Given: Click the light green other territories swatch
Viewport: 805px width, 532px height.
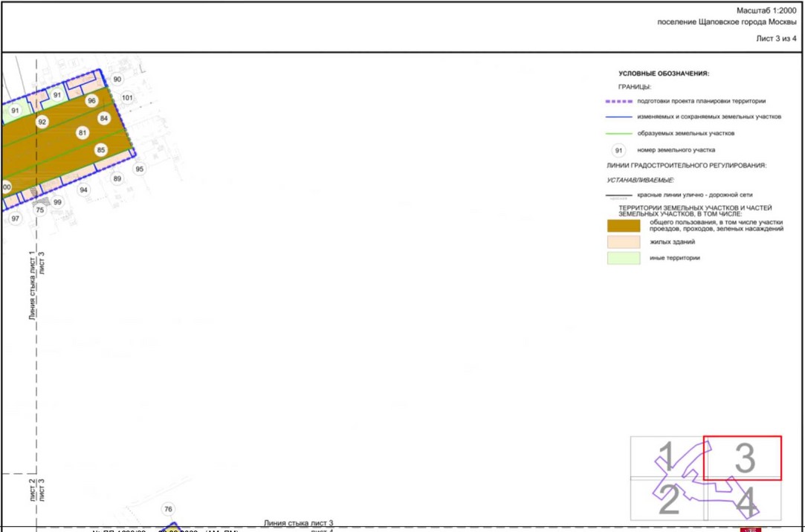Looking at the screenshot, I should pyautogui.click(x=624, y=258).
